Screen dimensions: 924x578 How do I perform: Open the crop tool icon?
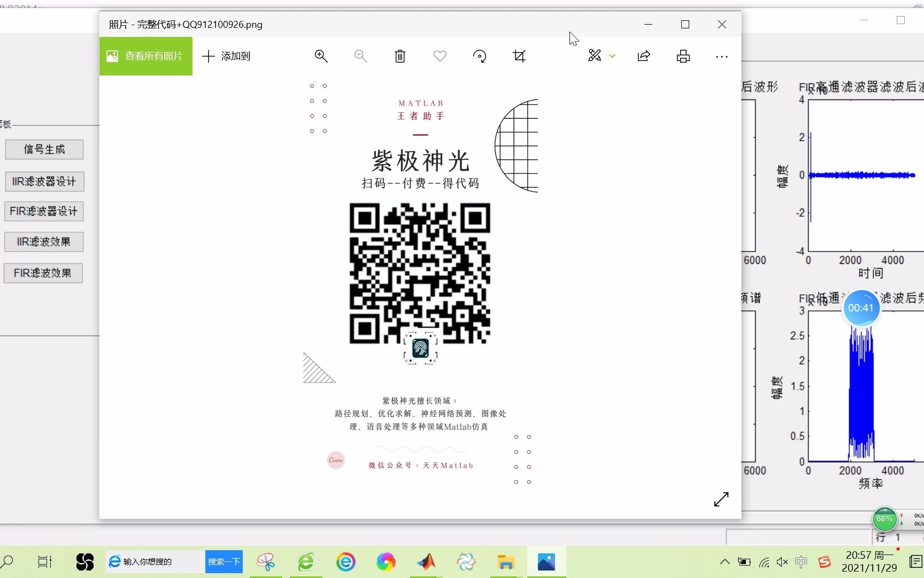(519, 56)
